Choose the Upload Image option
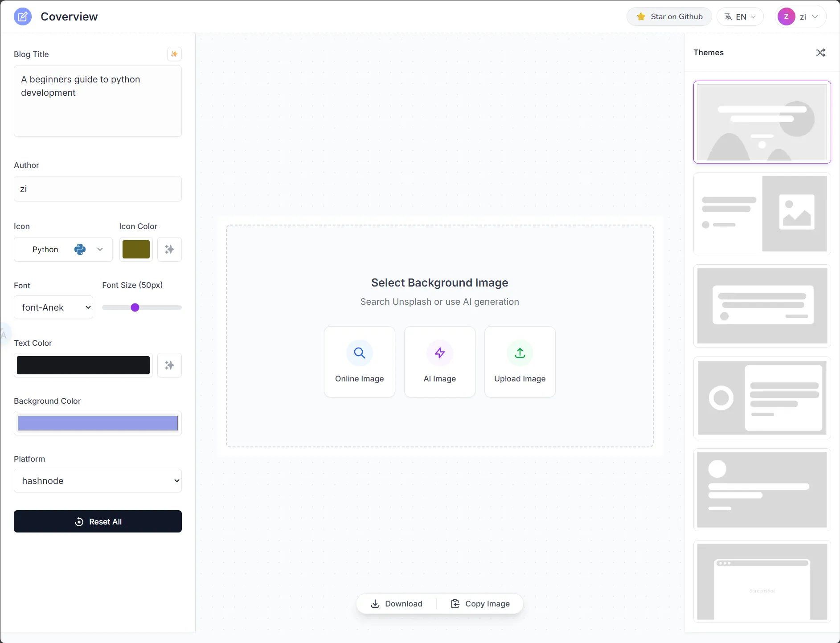Viewport: 840px width, 643px height. click(520, 361)
